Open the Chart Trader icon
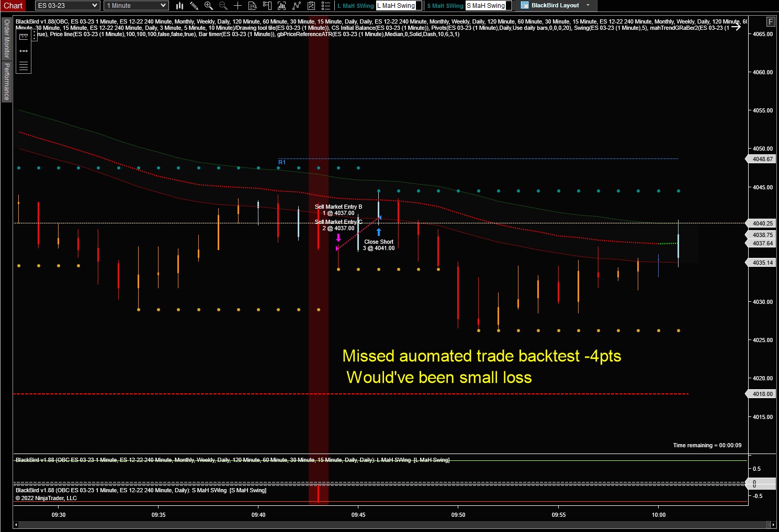 pos(267,6)
